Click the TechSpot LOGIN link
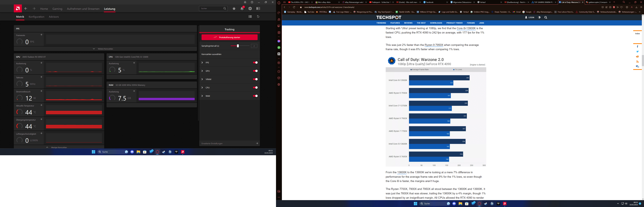 [x=530, y=18]
